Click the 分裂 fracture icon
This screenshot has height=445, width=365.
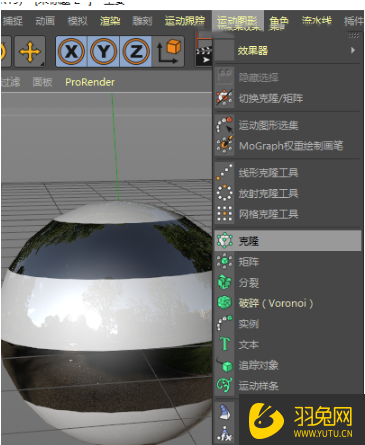click(225, 282)
